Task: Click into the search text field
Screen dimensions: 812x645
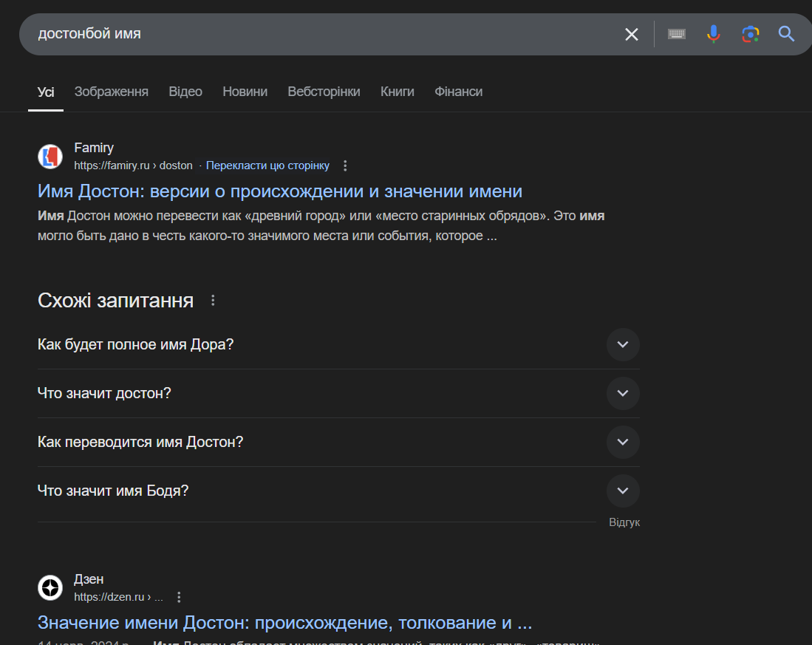Action: [x=318, y=34]
